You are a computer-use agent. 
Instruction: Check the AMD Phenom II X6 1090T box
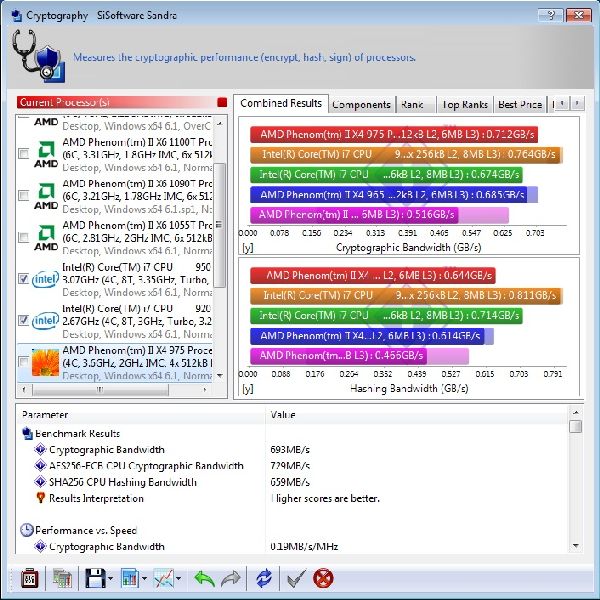coord(23,195)
